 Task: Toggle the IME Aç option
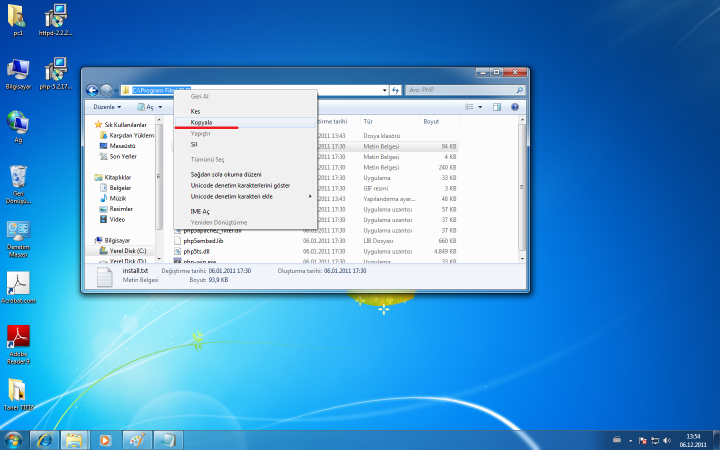[x=200, y=211]
